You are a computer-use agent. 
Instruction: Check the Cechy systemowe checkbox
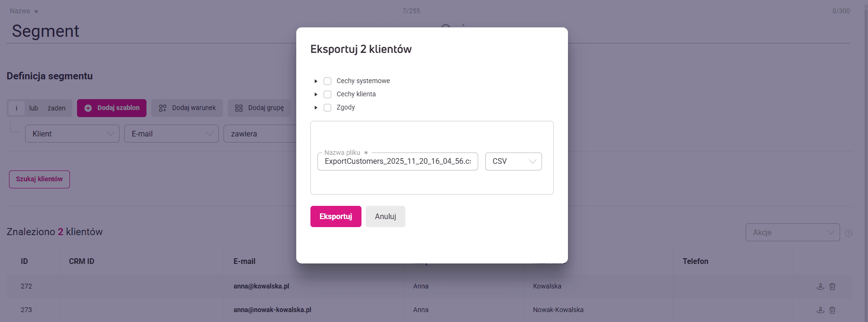tap(327, 81)
